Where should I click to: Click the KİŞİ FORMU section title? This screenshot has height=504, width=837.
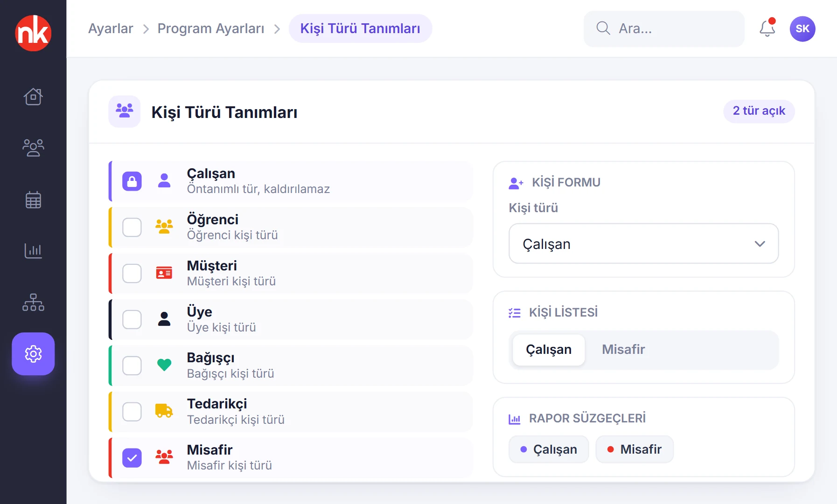[x=566, y=182]
